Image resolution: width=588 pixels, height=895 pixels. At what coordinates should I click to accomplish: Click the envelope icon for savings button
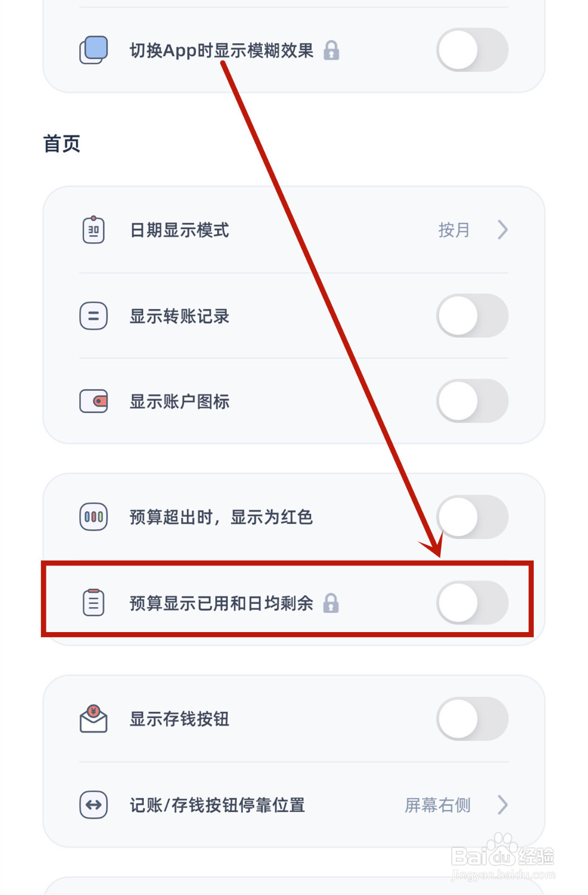(93, 719)
